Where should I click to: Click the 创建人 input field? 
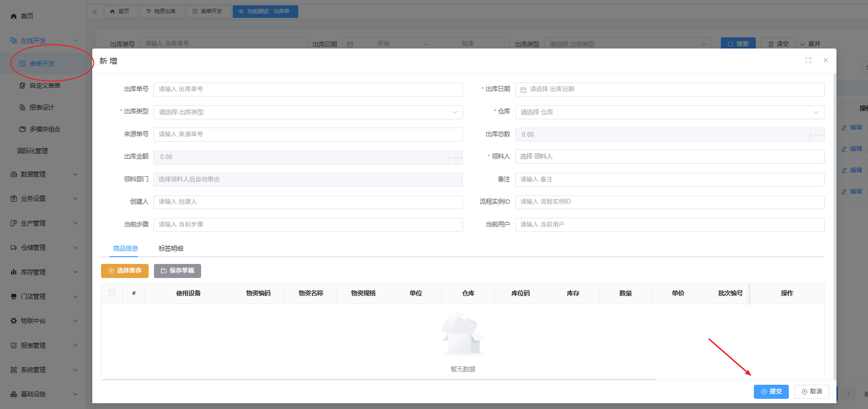click(x=308, y=202)
